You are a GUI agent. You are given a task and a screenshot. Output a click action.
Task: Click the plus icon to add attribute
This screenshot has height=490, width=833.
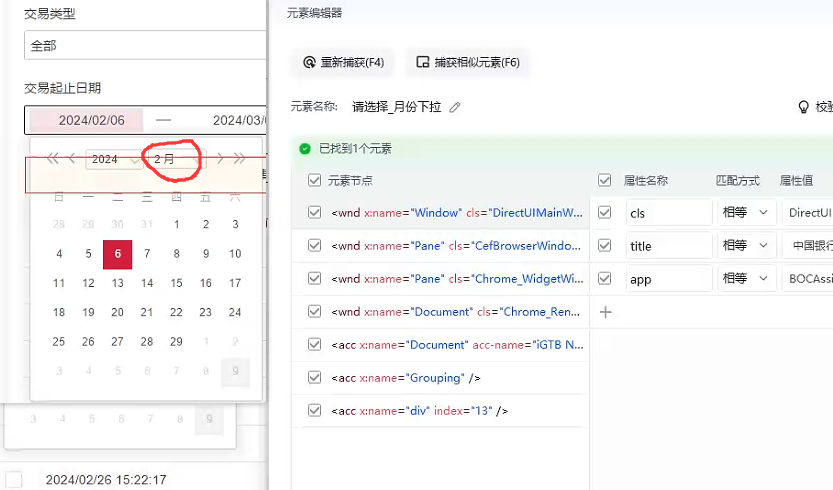[x=605, y=312]
